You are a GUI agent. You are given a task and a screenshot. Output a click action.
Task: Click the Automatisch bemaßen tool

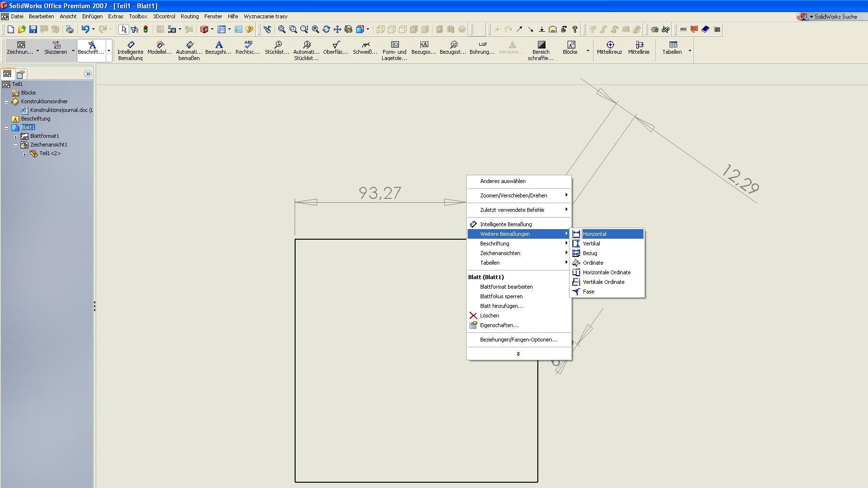tap(189, 50)
